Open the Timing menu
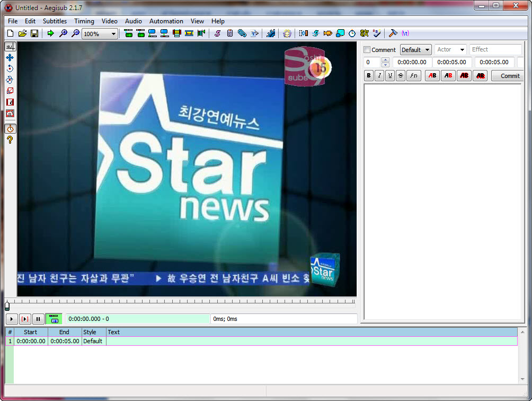532x401 pixels. pyautogui.click(x=84, y=21)
